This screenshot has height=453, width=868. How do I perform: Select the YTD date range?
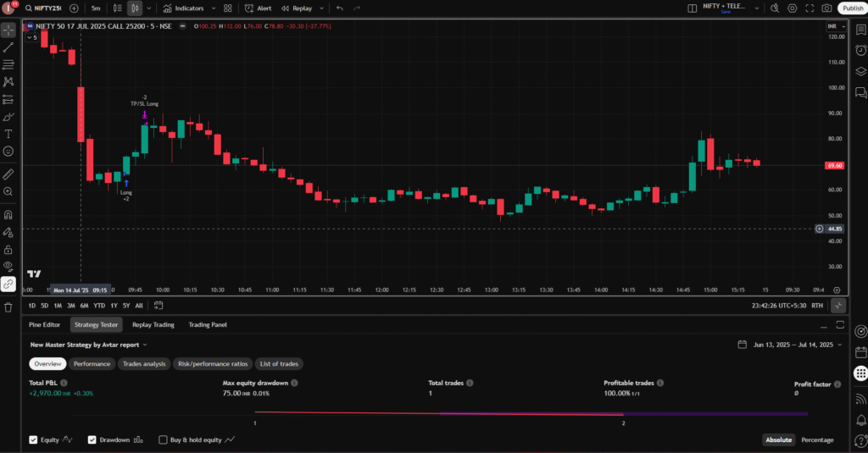[x=99, y=306]
